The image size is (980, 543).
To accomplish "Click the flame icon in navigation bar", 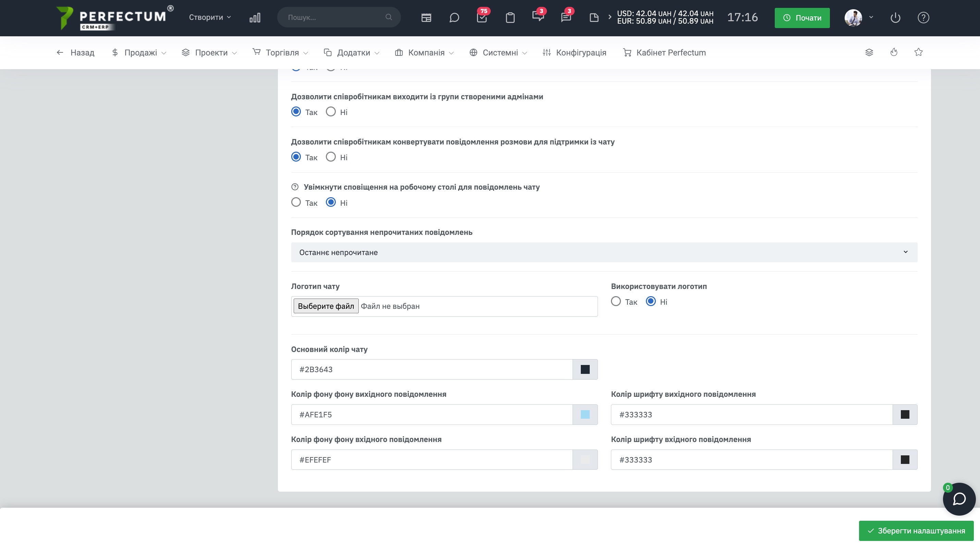I will (x=894, y=52).
